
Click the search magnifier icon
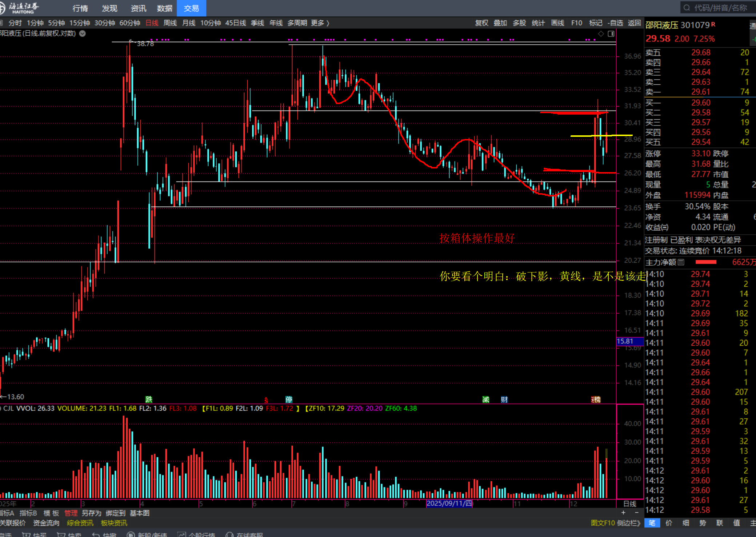click(x=687, y=8)
